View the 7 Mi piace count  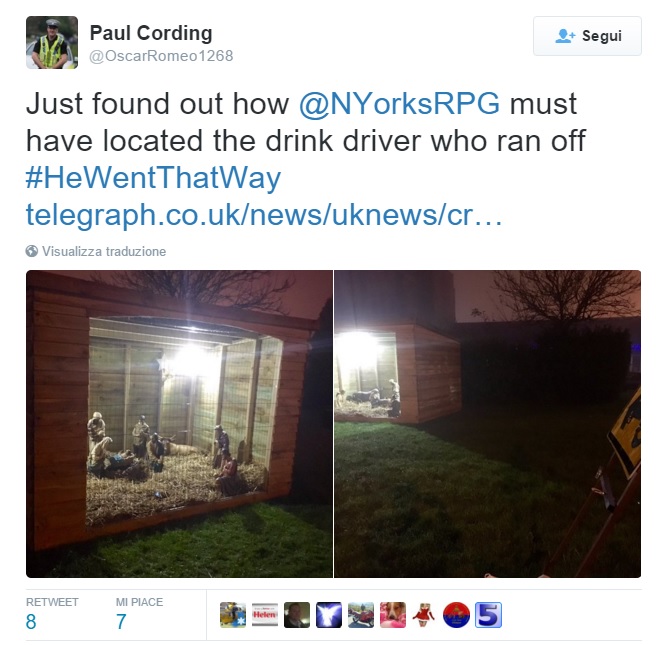[x=121, y=622]
